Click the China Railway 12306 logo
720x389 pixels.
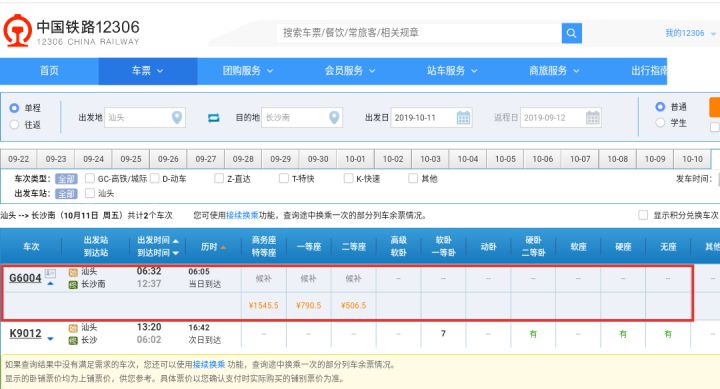(72, 31)
